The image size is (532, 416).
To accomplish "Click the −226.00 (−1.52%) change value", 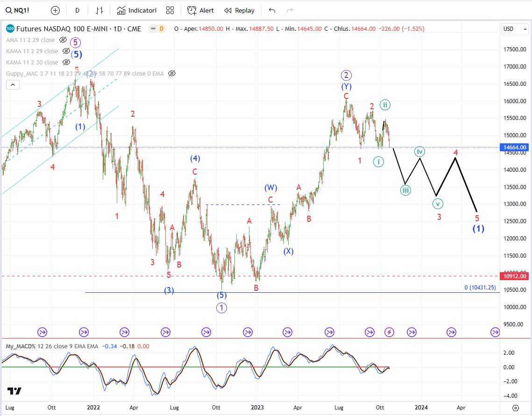I will click(x=402, y=29).
